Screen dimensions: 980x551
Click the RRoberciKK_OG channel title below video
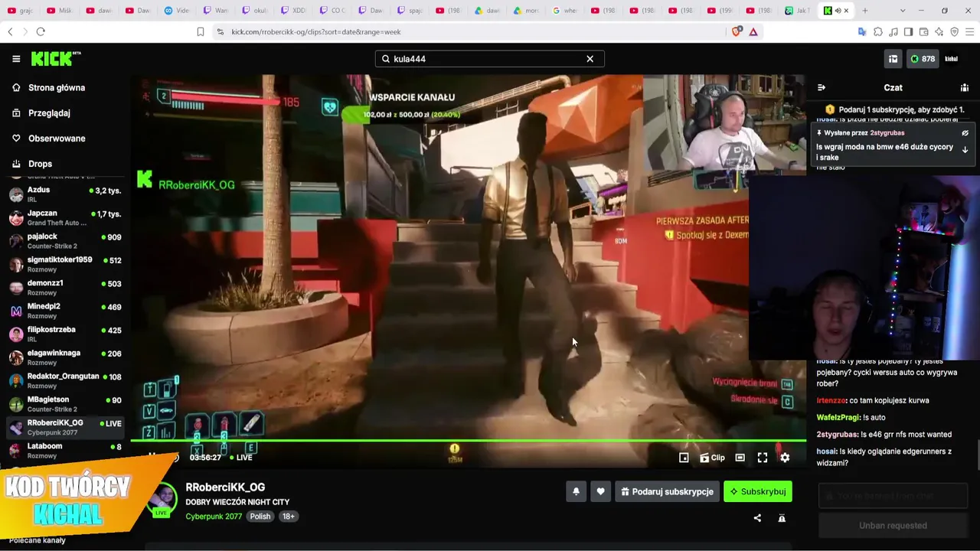pos(225,487)
